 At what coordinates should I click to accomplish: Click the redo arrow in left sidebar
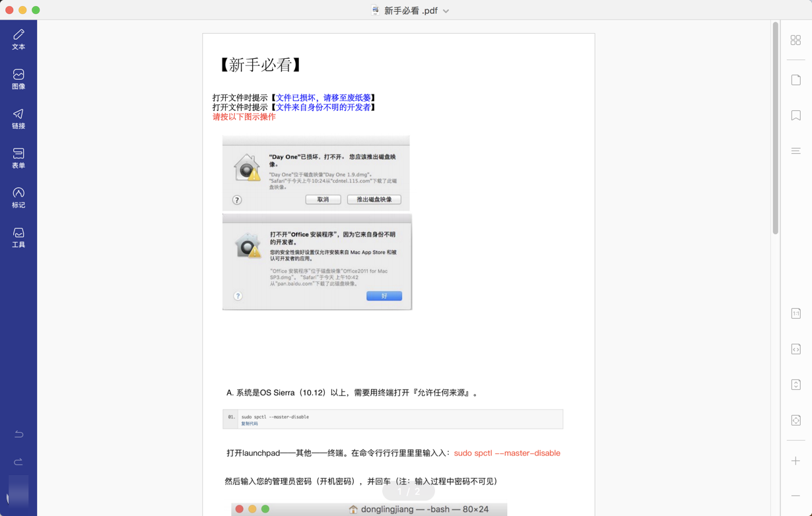point(18,461)
